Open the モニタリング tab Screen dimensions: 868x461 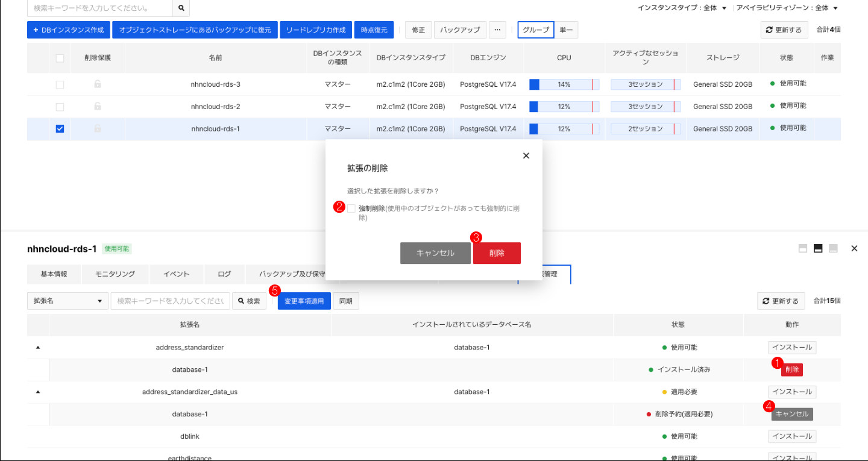[115, 274]
